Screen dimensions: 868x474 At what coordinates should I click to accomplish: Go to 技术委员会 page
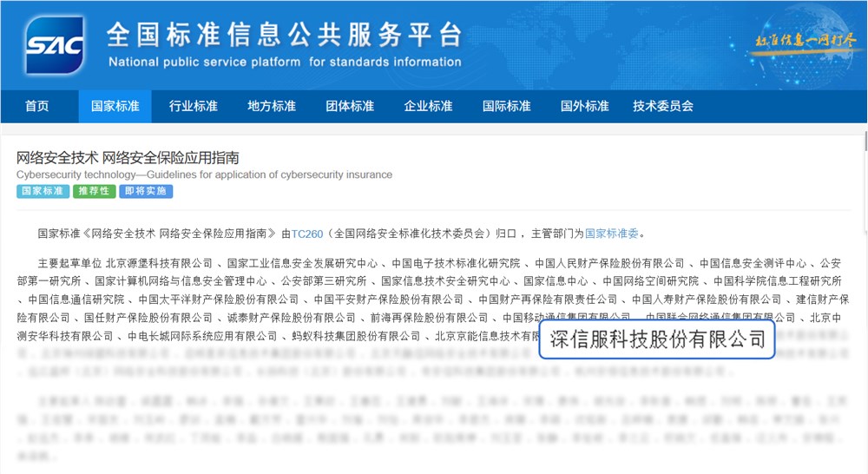[x=663, y=106]
